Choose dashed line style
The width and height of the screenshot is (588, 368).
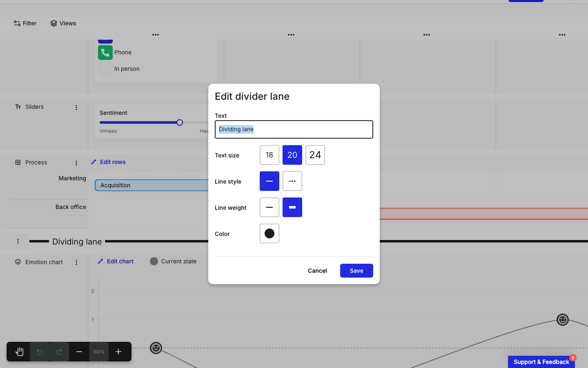pos(292,181)
